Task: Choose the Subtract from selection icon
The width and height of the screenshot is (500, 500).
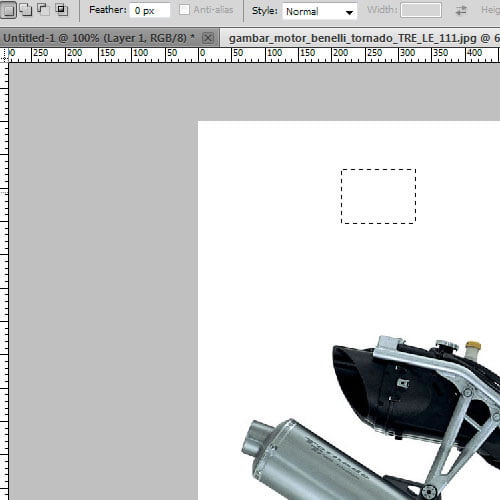Action: (43, 10)
